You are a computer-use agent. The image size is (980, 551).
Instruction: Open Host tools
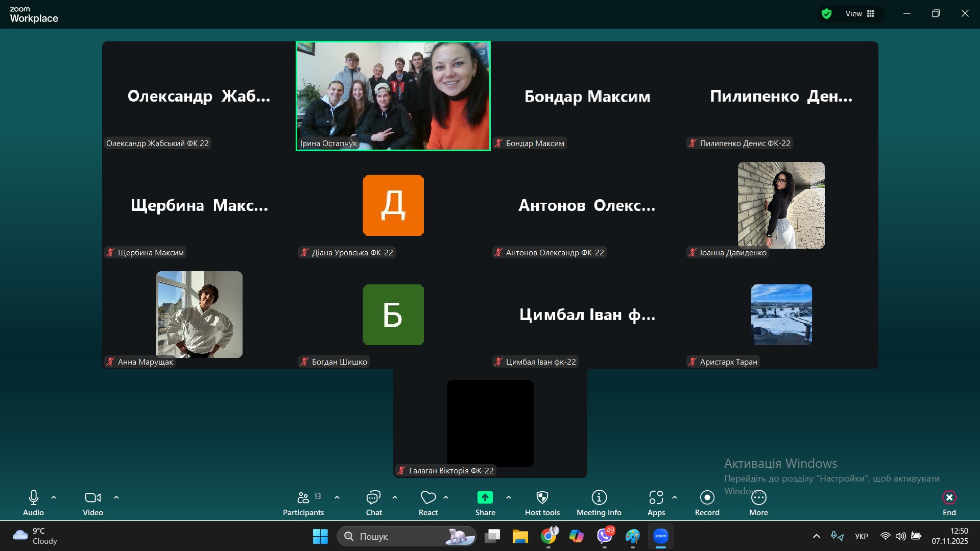click(x=542, y=502)
